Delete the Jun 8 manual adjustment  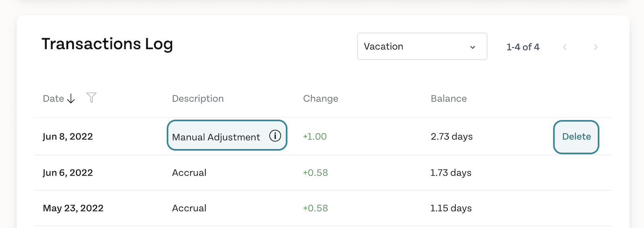coord(576,137)
